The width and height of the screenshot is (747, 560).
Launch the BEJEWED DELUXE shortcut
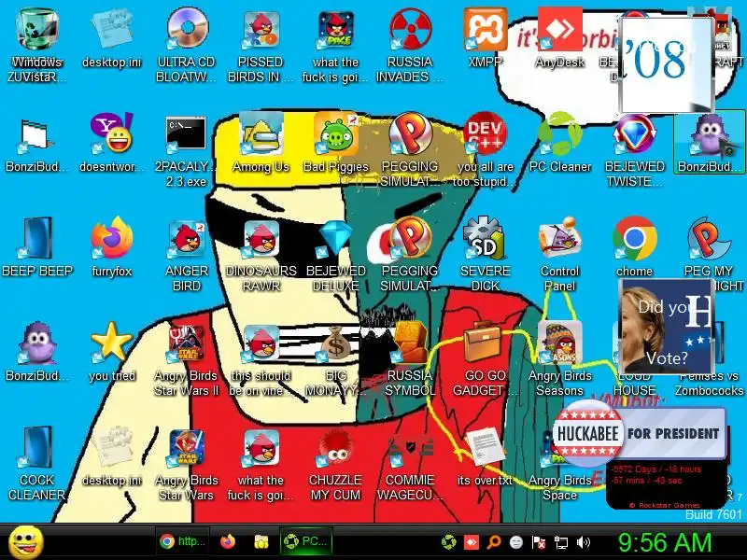[x=336, y=238]
